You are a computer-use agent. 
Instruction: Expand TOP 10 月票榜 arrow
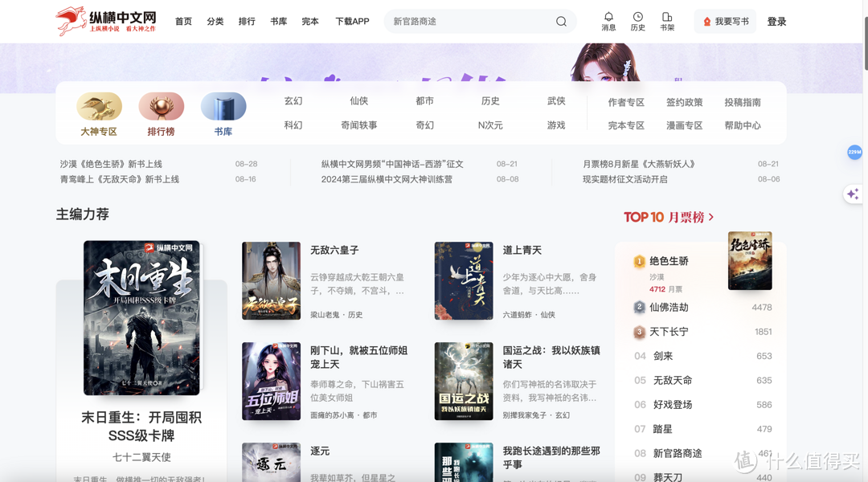711,217
